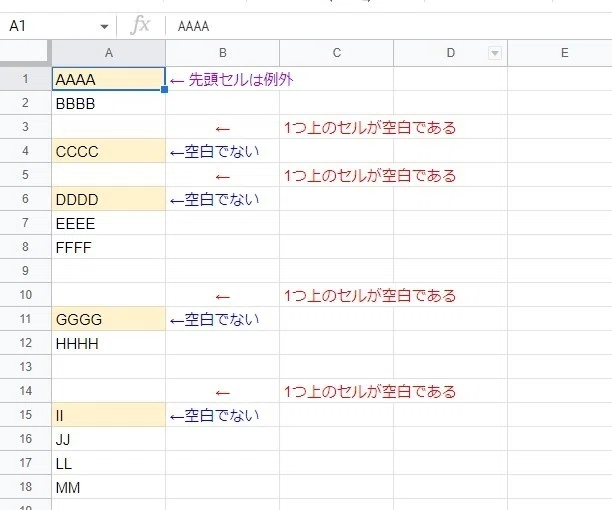Screen dimensions: 612x510
Task: Click 1つ上のセルが空白である in row 10
Action: (x=370, y=296)
